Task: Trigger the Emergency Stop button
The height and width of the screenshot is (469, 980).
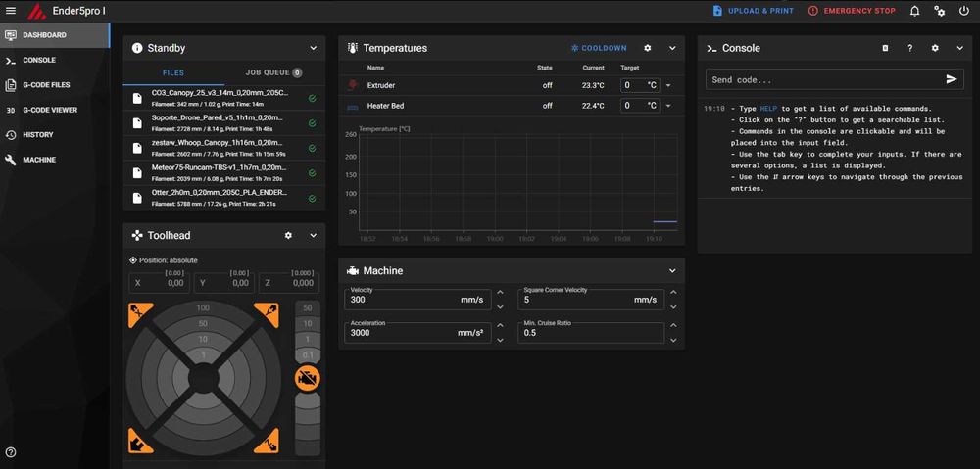Action: (852, 11)
